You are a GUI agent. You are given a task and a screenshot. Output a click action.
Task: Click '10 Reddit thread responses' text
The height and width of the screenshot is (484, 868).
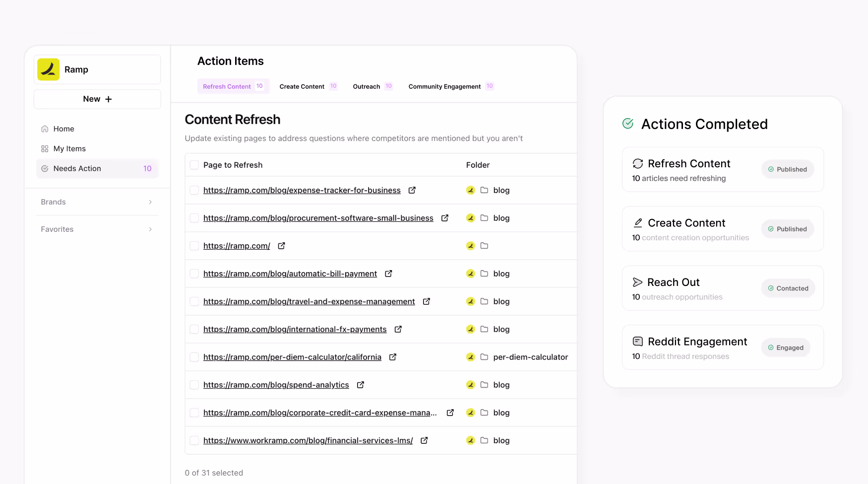pyautogui.click(x=681, y=356)
